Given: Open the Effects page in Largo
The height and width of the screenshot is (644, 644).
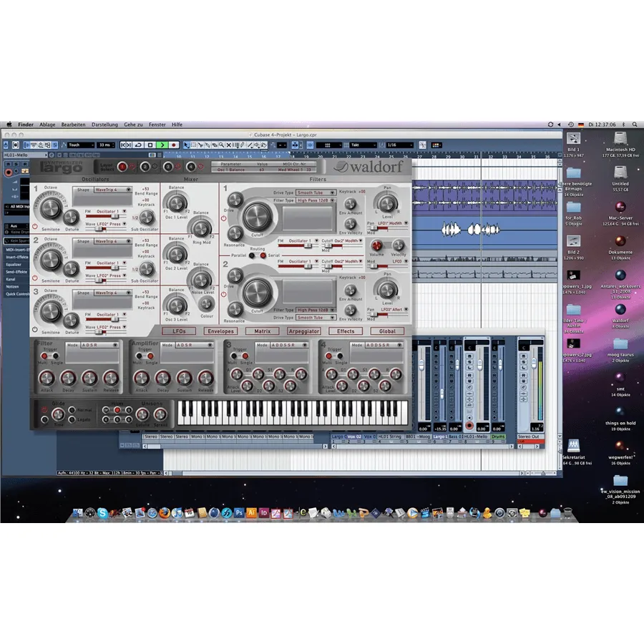Looking at the screenshot, I should [x=346, y=331].
